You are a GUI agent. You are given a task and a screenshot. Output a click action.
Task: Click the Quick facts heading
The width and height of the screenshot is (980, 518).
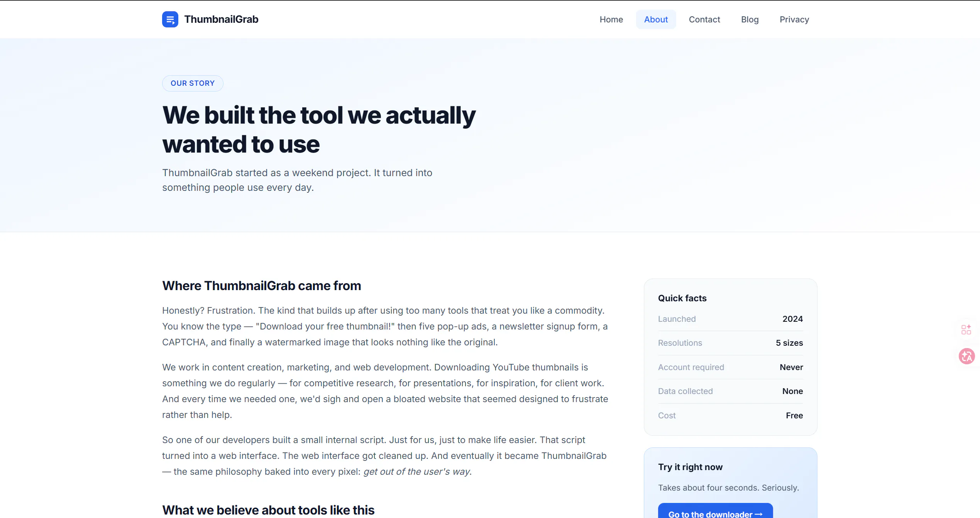click(x=682, y=298)
